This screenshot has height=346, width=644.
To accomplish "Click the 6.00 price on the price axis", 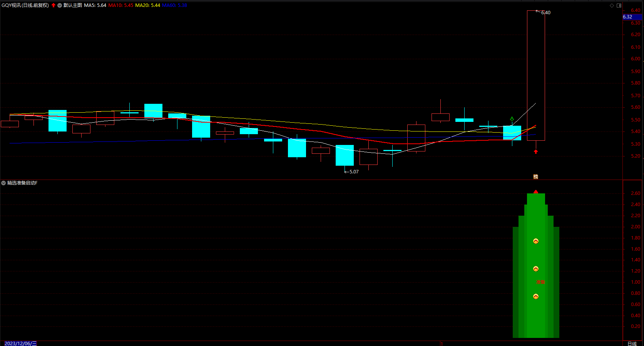I will point(636,59).
